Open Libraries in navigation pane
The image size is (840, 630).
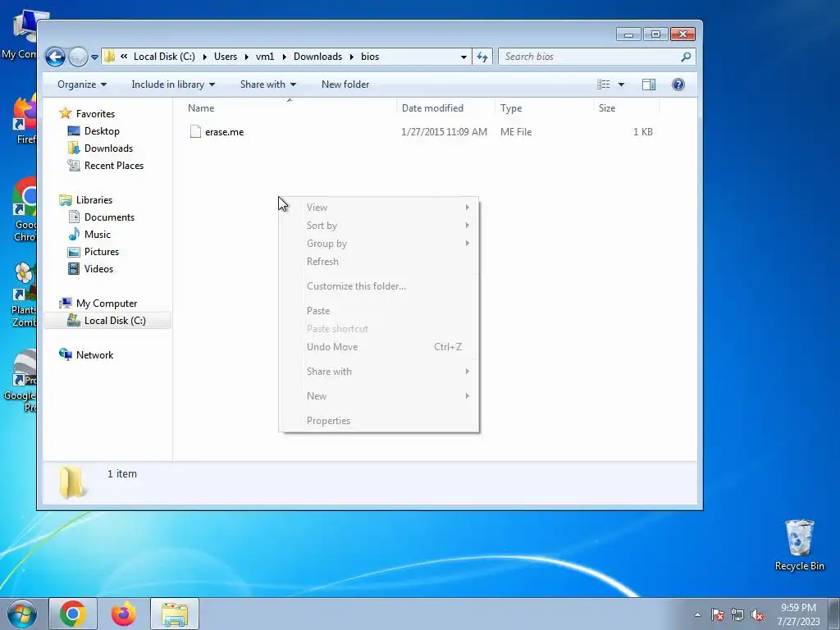point(94,200)
